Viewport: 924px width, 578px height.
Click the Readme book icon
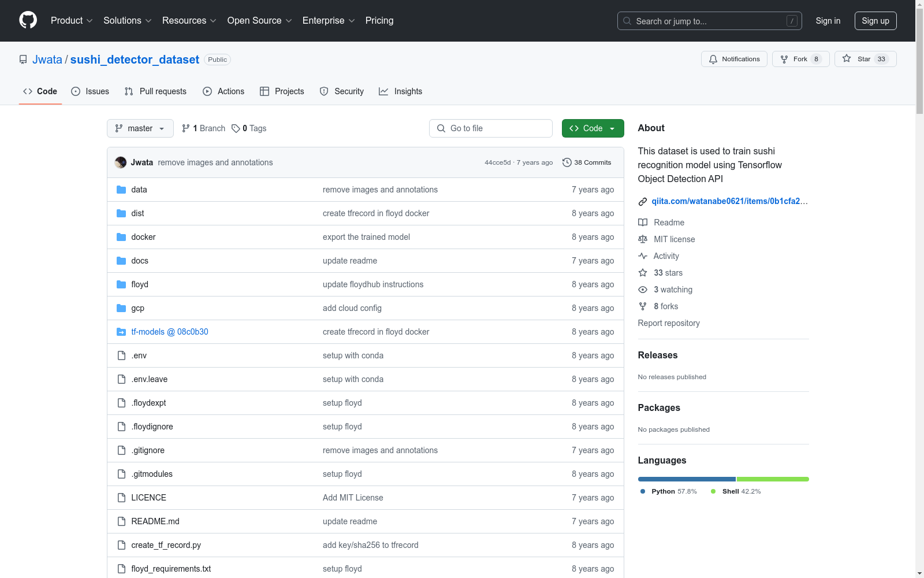(x=643, y=223)
